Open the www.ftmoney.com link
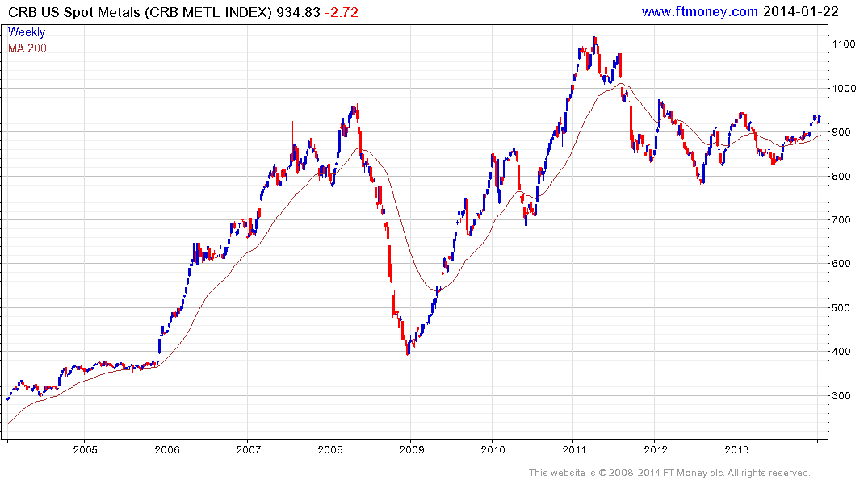 pyautogui.click(x=699, y=11)
